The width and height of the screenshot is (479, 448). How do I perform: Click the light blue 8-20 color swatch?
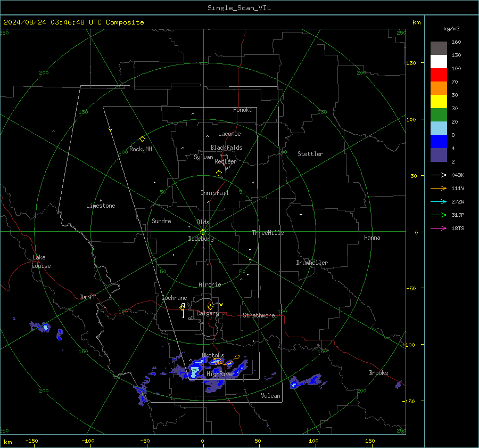(x=439, y=128)
